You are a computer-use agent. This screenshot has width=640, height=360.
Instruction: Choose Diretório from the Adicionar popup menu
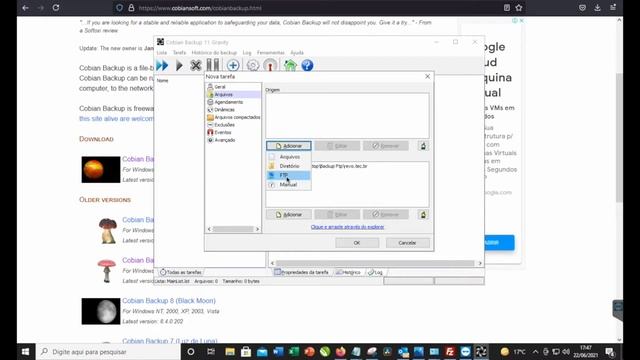click(289, 166)
